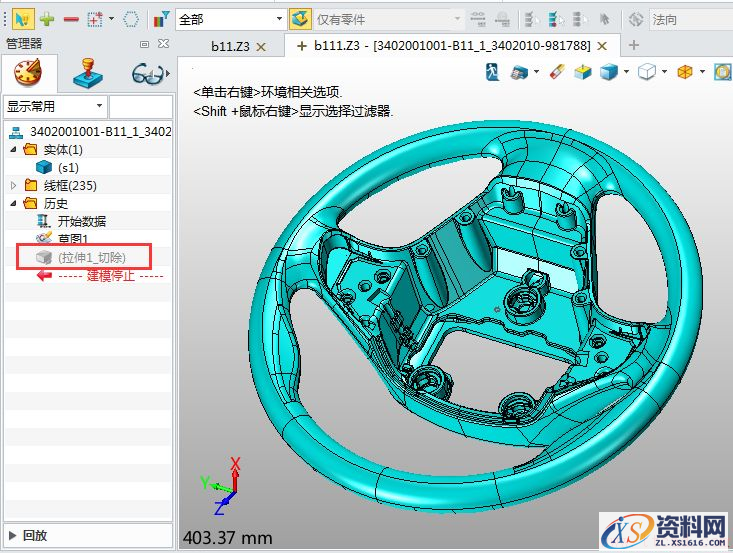Expand the 线框(235) folder

click(x=14, y=186)
